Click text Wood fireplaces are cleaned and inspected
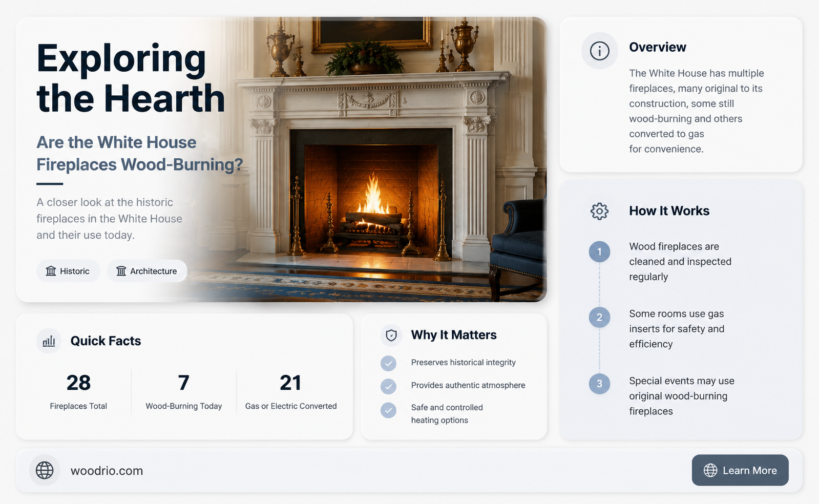The height and width of the screenshot is (504, 819). [680, 262]
